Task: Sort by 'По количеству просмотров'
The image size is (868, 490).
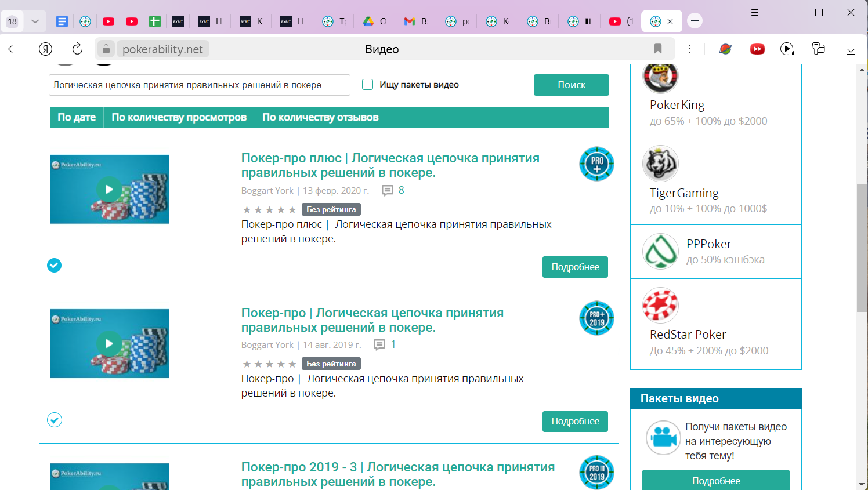Action: tap(179, 117)
